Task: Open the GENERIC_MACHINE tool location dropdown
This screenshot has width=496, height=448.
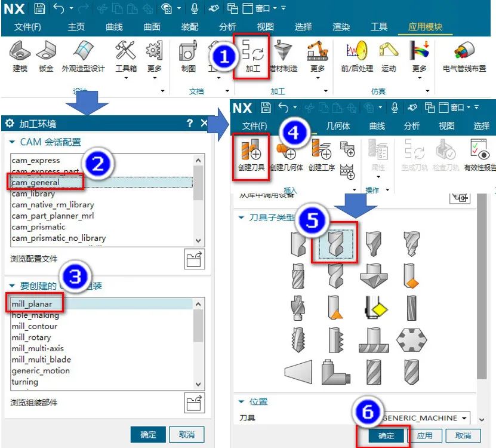Action: [464, 418]
